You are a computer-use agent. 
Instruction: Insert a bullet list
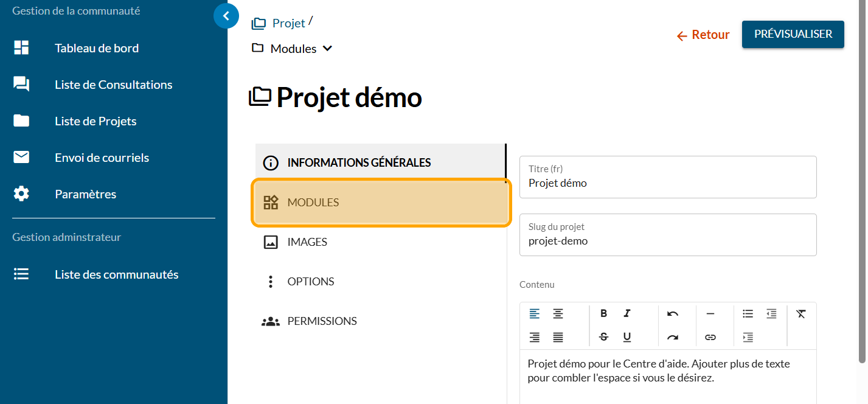(x=748, y=314)
